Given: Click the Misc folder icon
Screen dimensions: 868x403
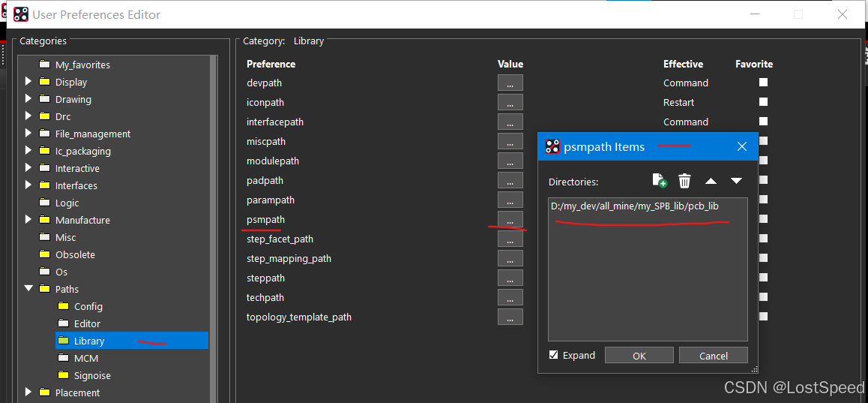Looking at the screenshot, I should [x=44, y=236].
